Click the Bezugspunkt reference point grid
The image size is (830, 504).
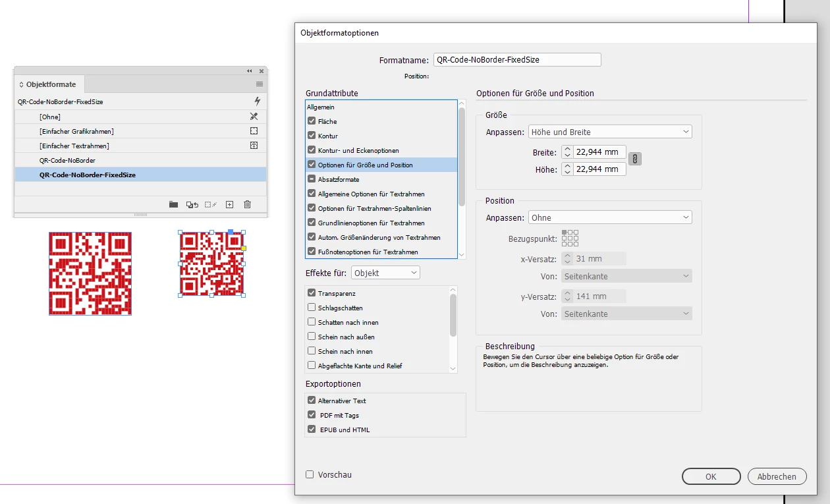570,238
